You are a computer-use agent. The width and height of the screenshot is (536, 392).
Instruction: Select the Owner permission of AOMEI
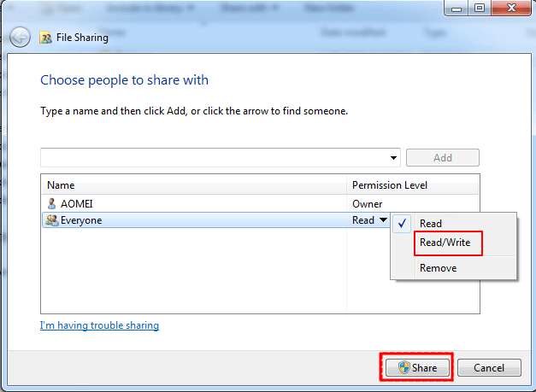(368, 204)
